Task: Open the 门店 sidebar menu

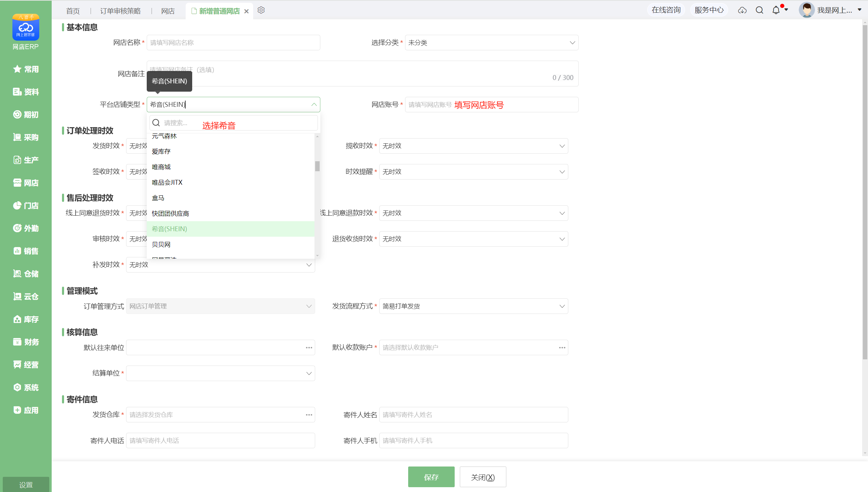Action: tap(26, 206)
